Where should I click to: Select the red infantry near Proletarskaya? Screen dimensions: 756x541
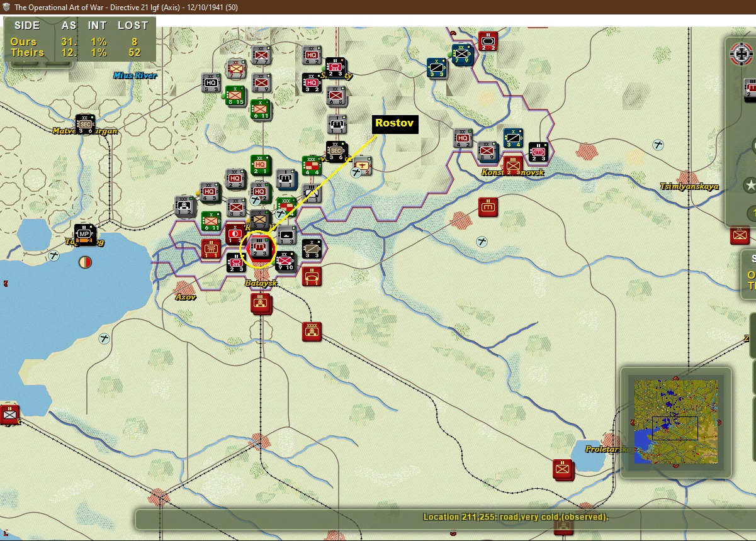point(563,469)
